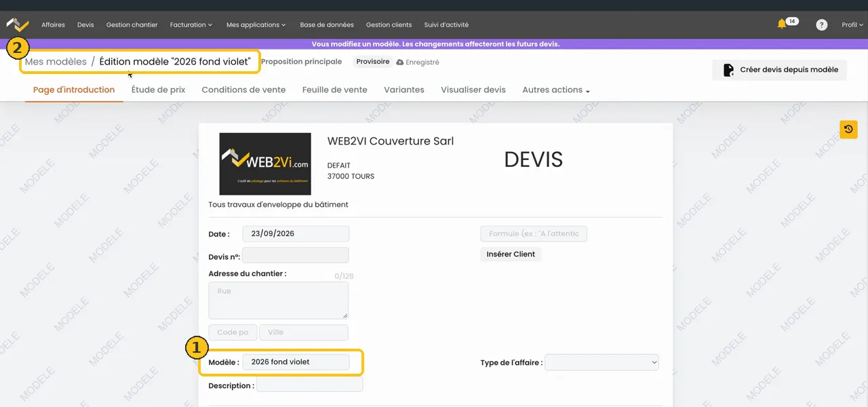Focus the Code postal input field
This screenshot has width=868, height=407.
pyautogui.click(x=233, y=332)
